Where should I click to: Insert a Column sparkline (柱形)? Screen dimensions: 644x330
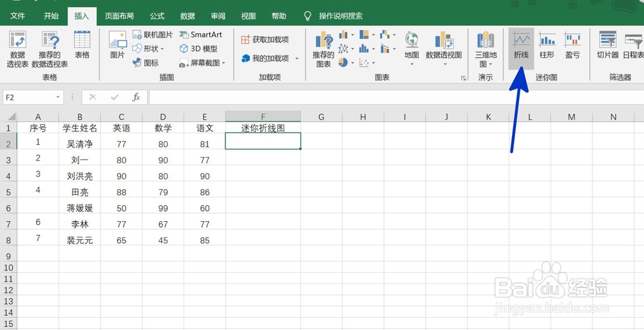pos(547,46)
